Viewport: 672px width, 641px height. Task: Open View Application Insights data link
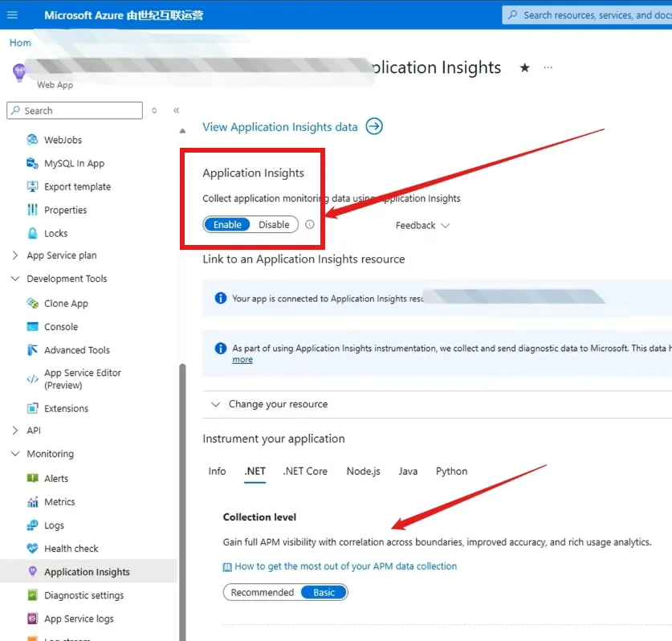280,127
